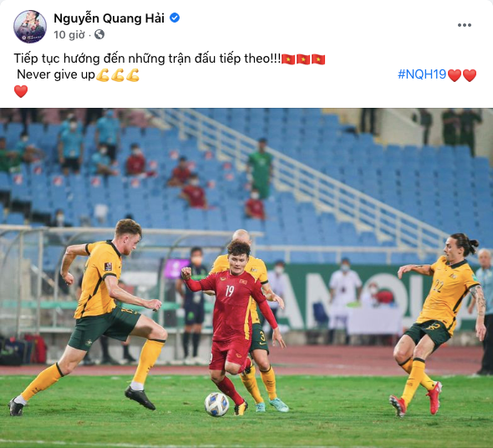Image resolution: width=493 pixels, height=448 pixels.
Task: Click the blue verified badge checkmark
Action: [175, 18]
